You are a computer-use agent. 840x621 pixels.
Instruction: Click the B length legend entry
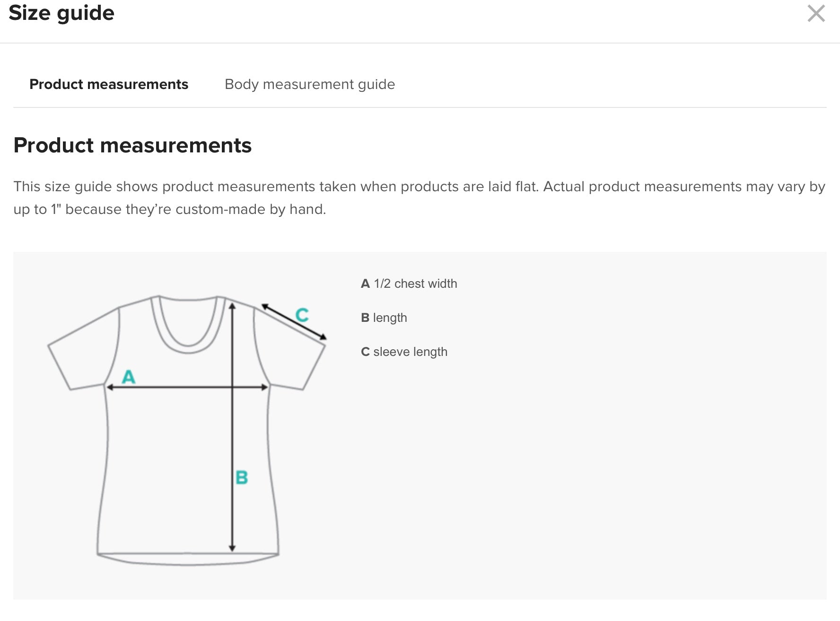tap(384, 318)
